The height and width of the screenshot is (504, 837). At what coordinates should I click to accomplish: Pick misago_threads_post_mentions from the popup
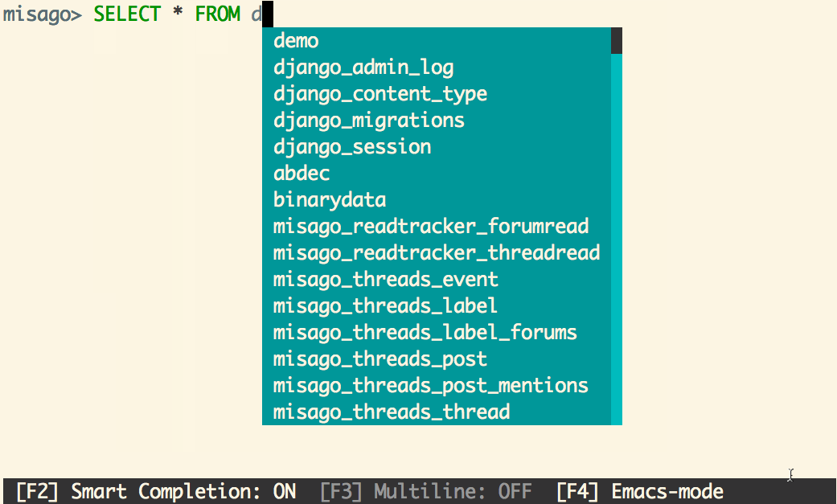[x=437, y=386]
